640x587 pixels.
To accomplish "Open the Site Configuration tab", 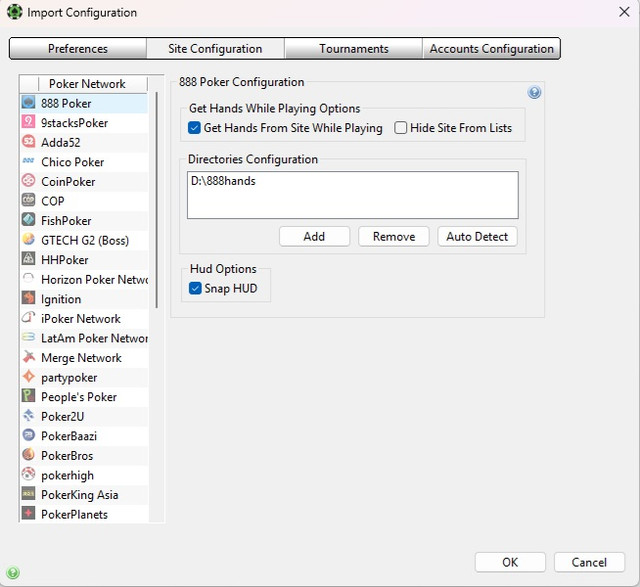I will click(216, 49).
